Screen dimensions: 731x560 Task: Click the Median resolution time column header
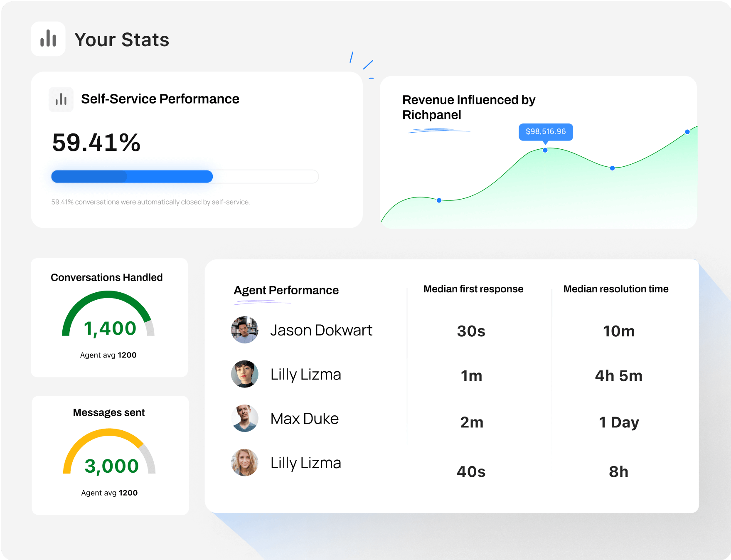[616, 289]
